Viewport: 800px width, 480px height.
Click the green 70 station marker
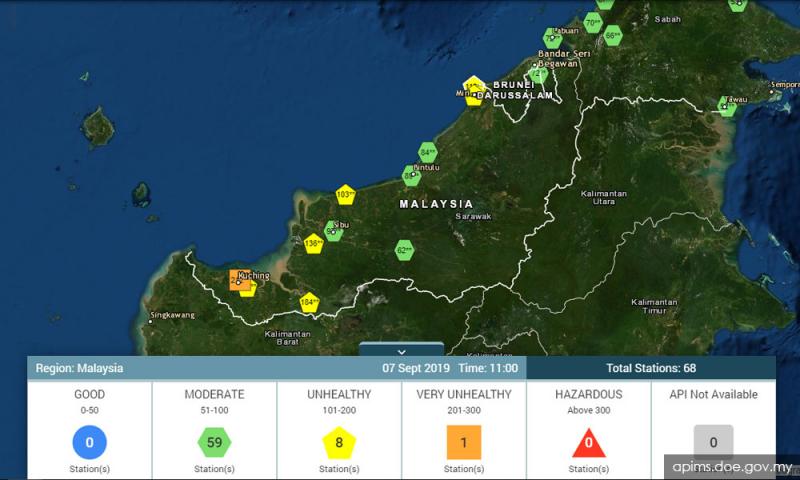click(x=593, y=23)
